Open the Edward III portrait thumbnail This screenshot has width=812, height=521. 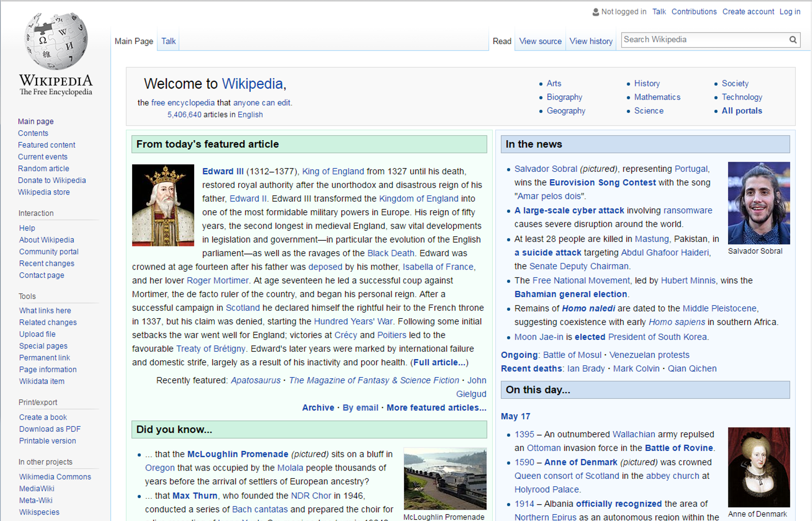point(163,205)
